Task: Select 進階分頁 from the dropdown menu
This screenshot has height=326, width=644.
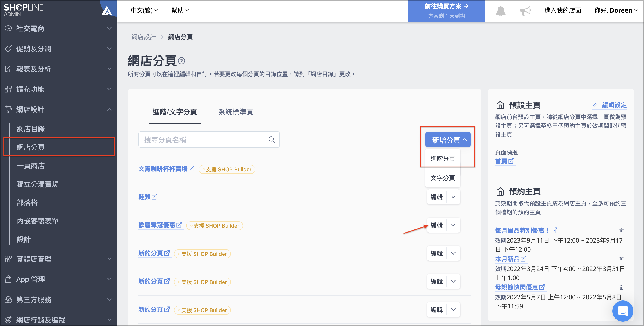Action: (x=443, y=159)
